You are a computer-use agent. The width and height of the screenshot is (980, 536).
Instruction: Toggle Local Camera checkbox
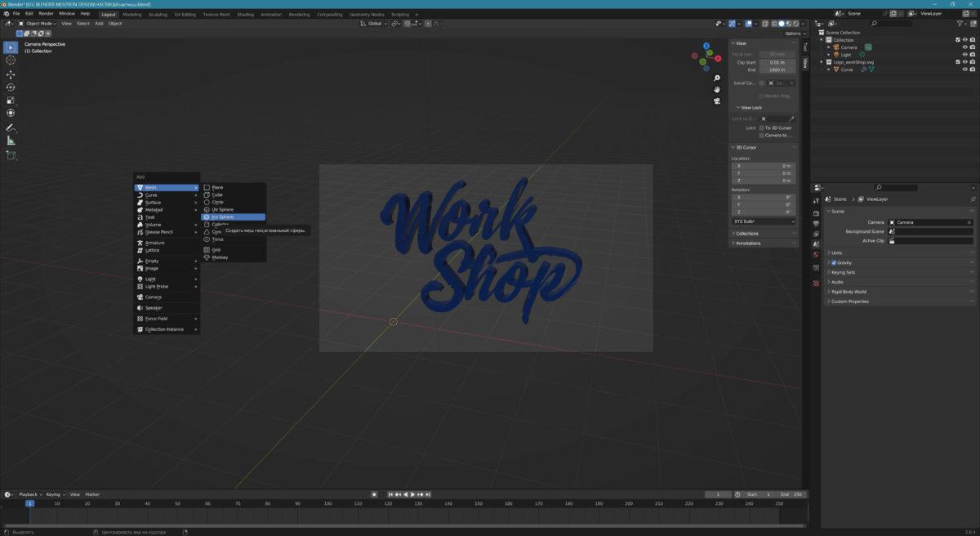pos(762,83)
